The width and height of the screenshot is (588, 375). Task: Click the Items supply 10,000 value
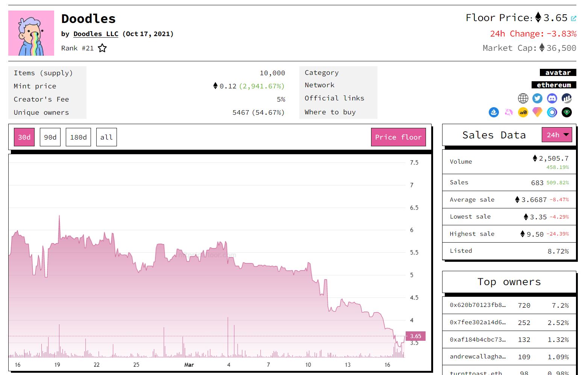pos(272,73)
